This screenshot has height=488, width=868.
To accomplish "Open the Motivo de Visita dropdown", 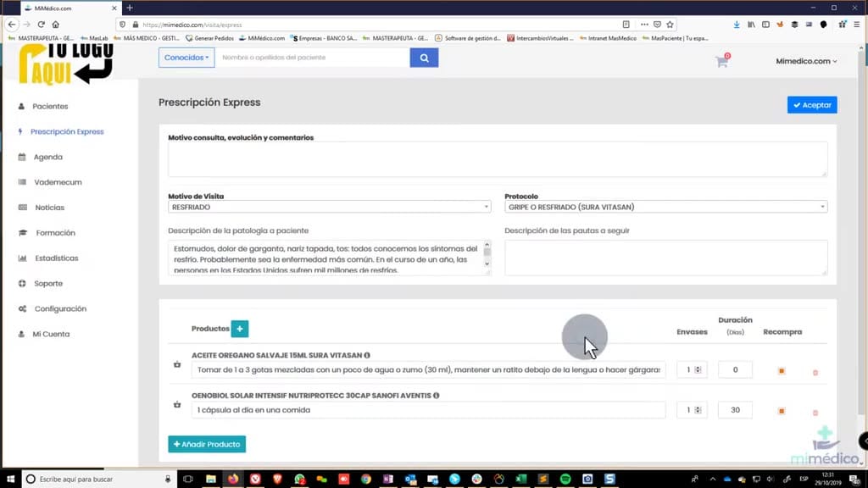I will pyautogui.click(x=330, y=207).
